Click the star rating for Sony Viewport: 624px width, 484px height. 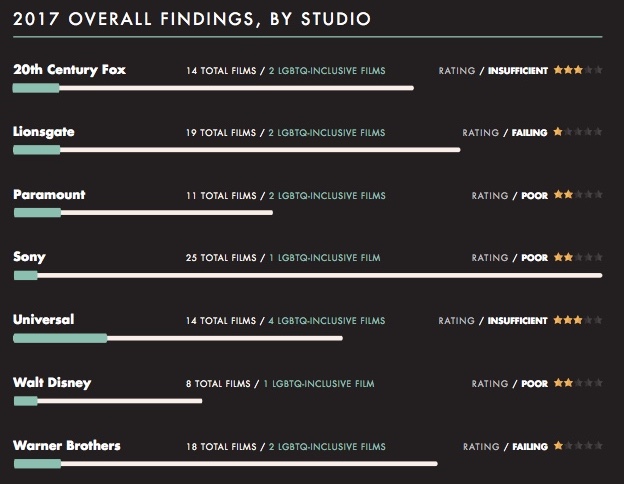pyautogui.click(x=578, y=257)
